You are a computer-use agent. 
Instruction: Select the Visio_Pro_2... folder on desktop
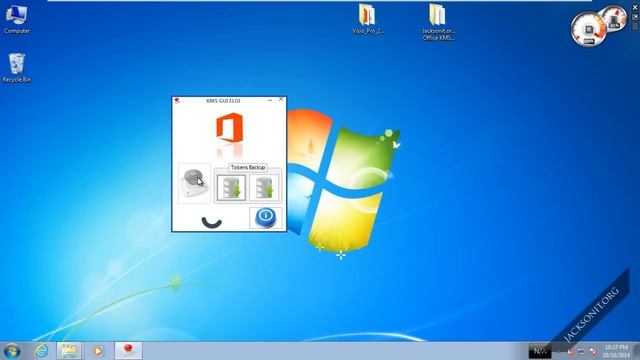pyautogui.click(x=368, y=19)
